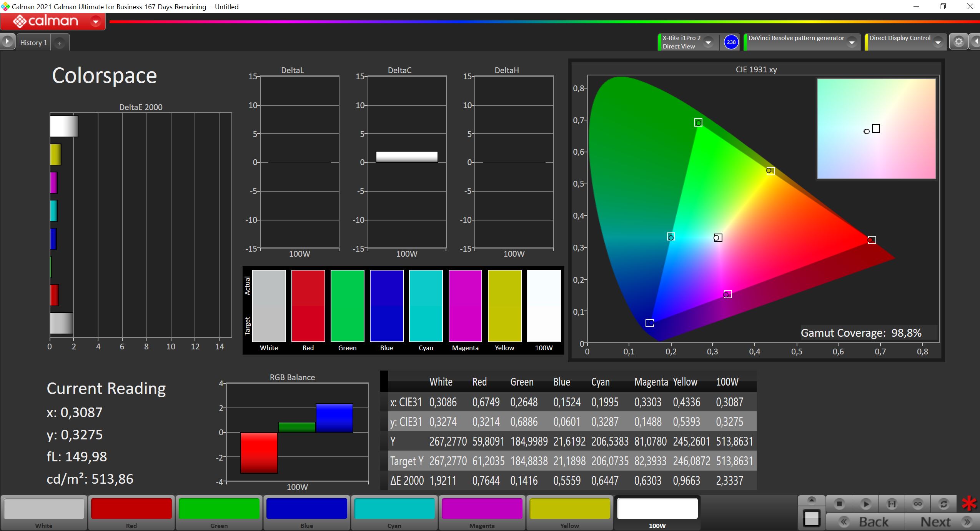Select the 100W white patch
This screenshot has height=531, width=980.
click(x=657, y=512)
